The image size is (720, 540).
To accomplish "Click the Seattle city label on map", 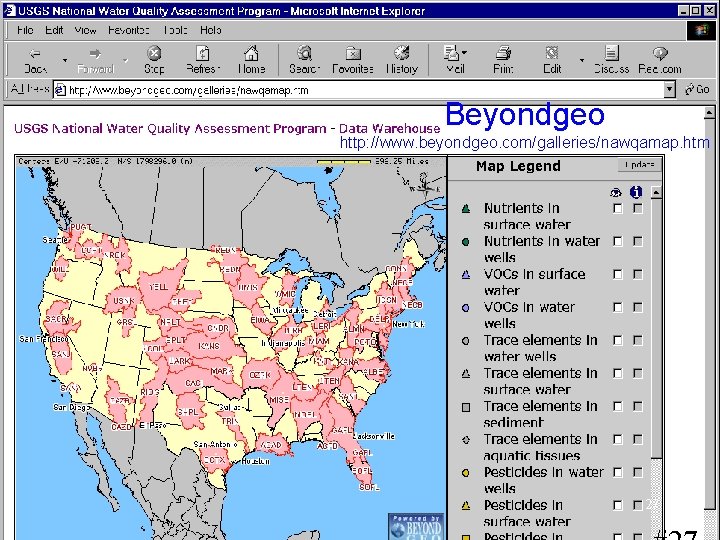I will 55,240.
